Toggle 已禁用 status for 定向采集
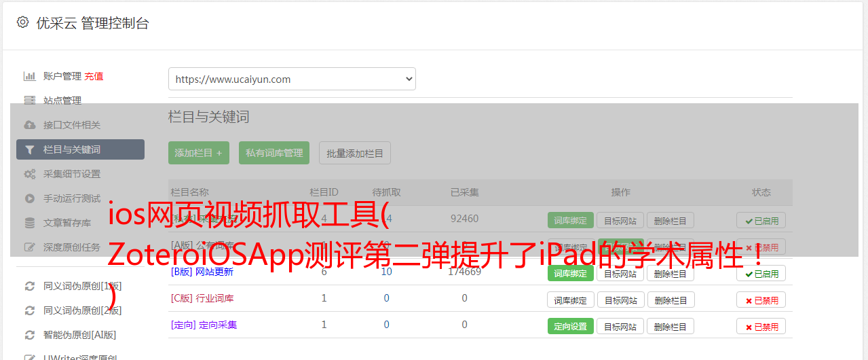This screenshot has width=868, height=360. click(761, 326)
